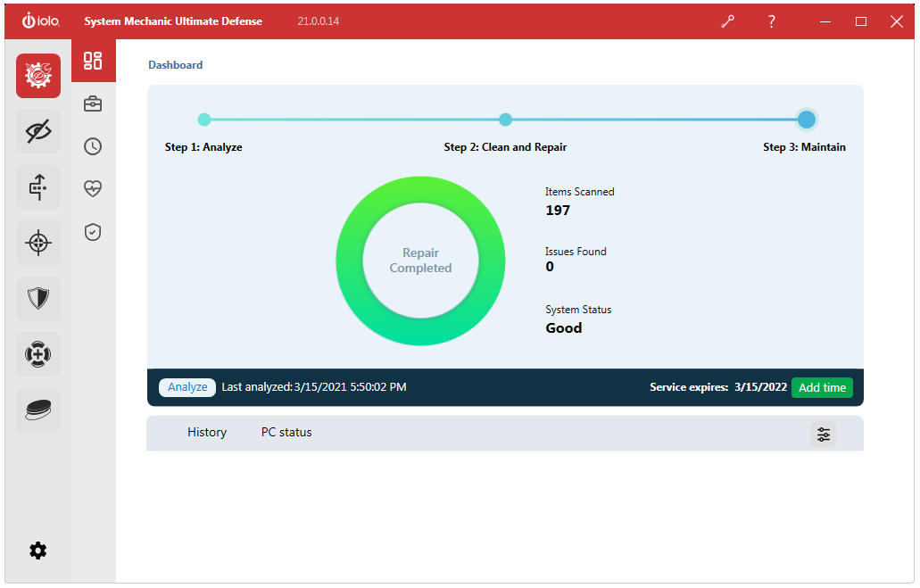Switch to the History tab

pos(207,433)
